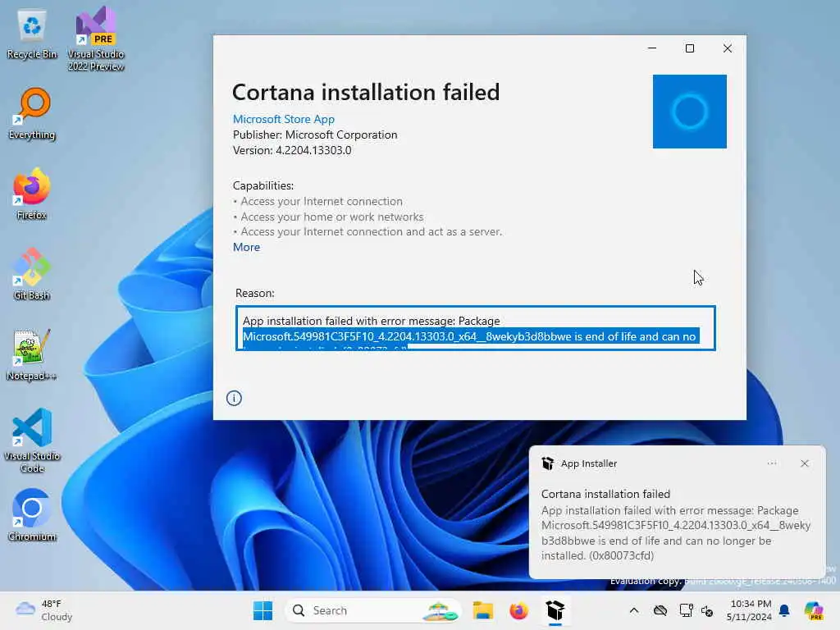Image resolution: width=840 pixels, height=630 pixels.
Task: Click the 'Cortana installation failed' heading
Action: coord(366,92)
